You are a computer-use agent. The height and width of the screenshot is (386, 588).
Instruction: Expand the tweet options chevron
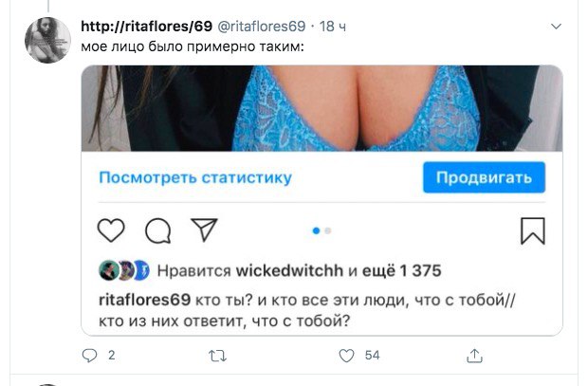(x=556, y=27)
